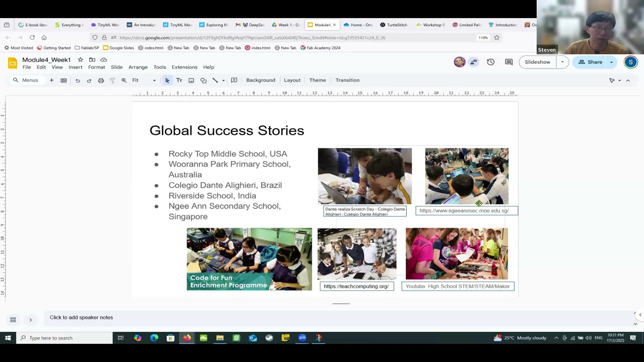Open the Format menu

coord(97,67)
